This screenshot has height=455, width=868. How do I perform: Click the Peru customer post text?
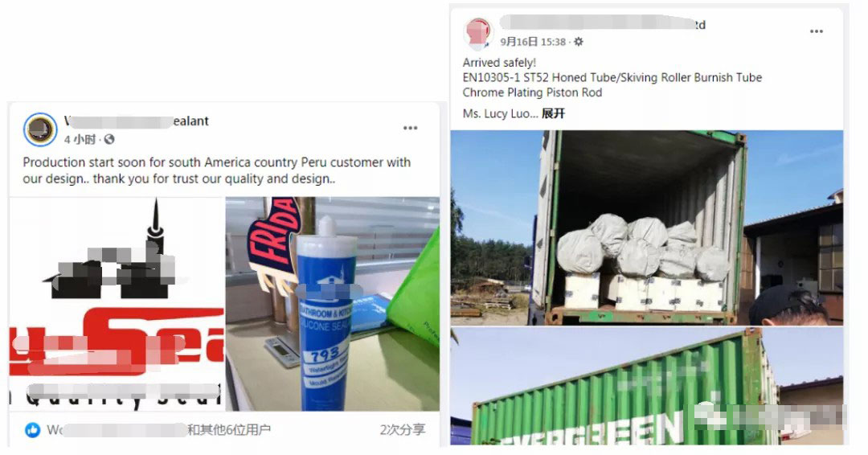216,170
